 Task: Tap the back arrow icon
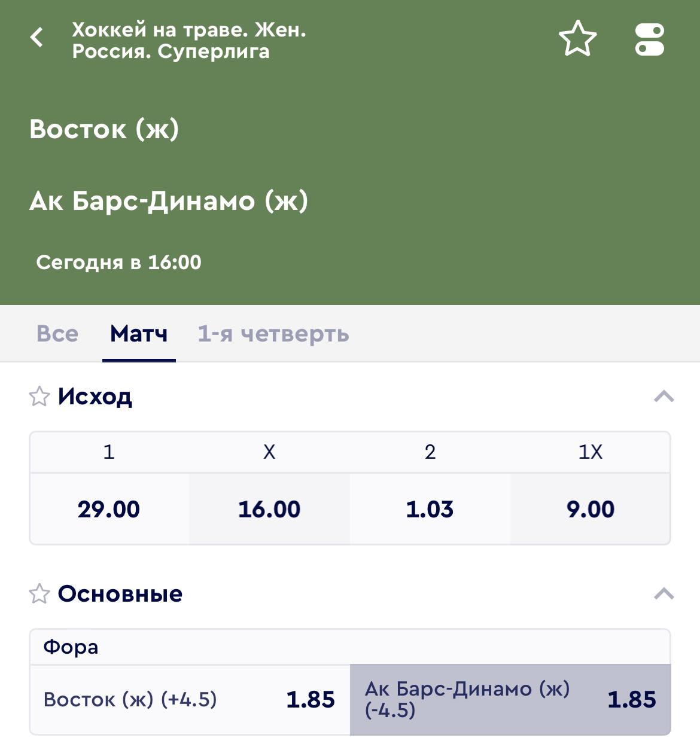[37, 38]
